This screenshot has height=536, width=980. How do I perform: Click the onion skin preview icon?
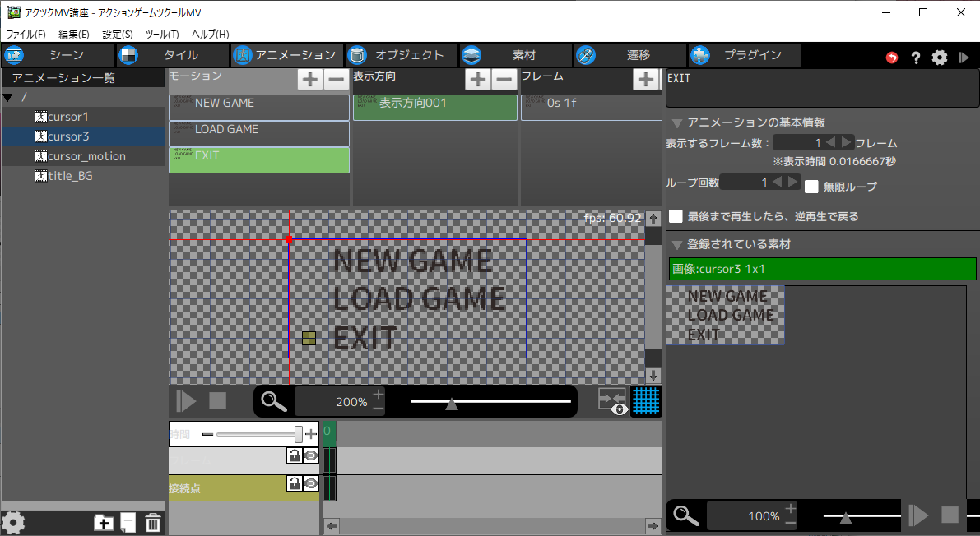click(x=612, y=401)
